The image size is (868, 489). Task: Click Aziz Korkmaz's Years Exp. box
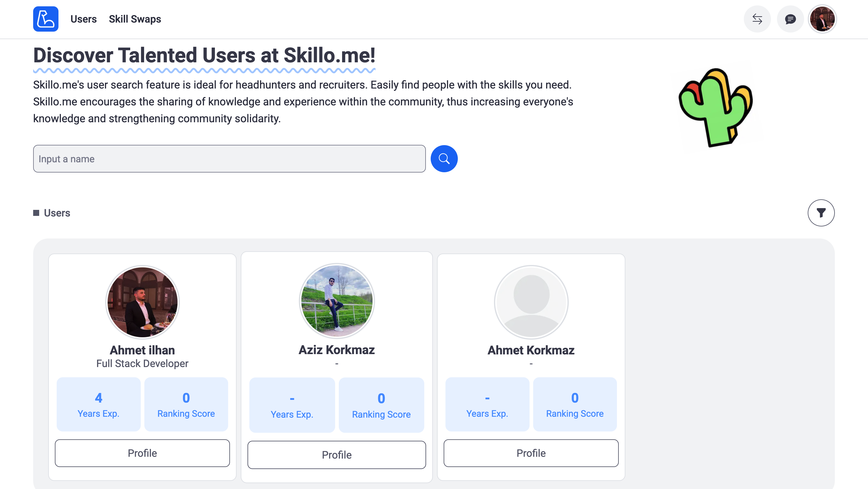click(292, 405)
